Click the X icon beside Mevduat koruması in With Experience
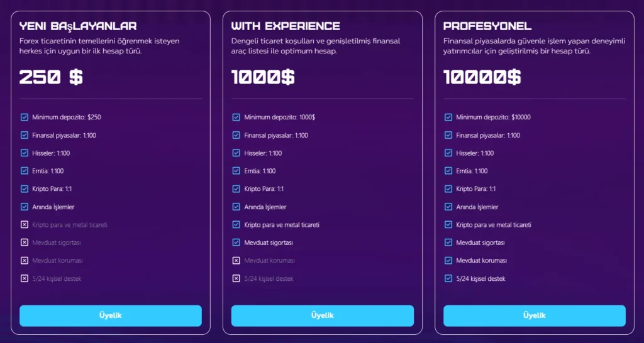The height and width of the screenshot is (343, 644). click(236, 260)
